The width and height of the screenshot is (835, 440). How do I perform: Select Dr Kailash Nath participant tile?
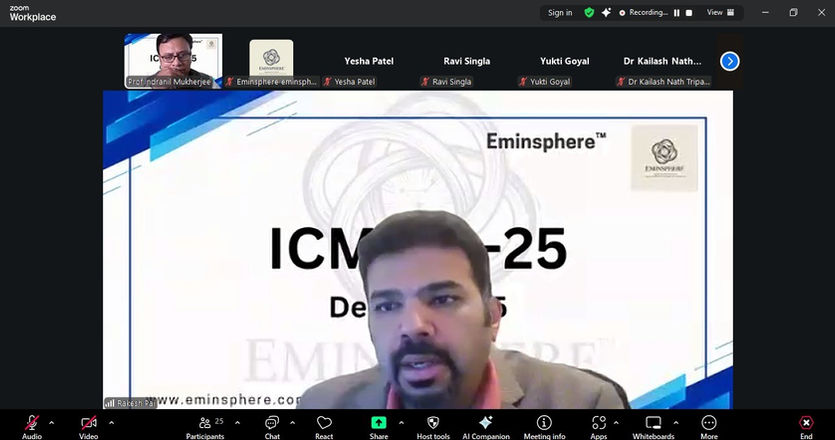click(x=662, y=61)
